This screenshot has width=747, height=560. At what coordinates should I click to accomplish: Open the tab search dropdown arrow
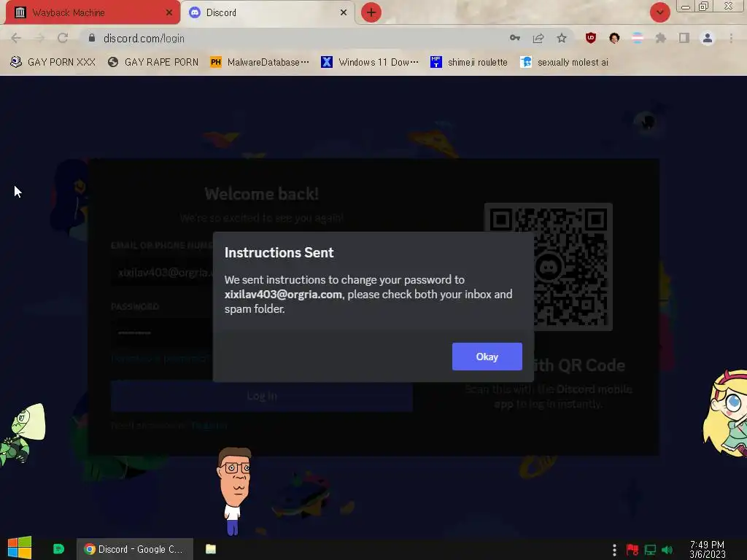[x=659, y=12]
